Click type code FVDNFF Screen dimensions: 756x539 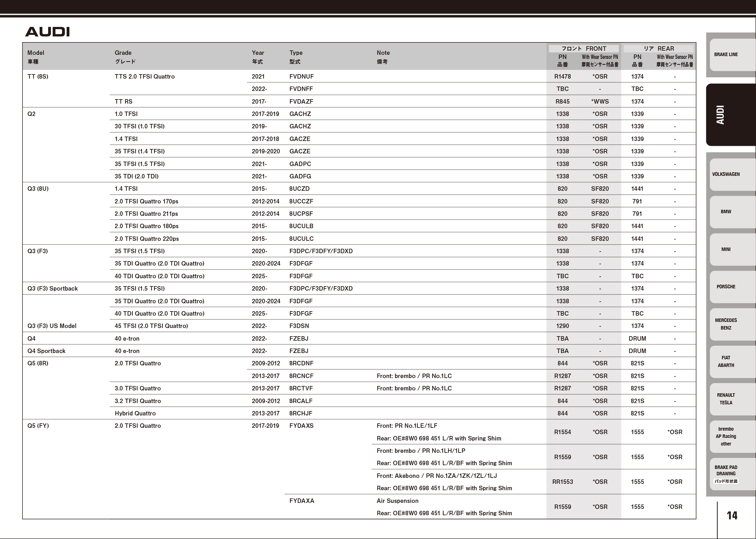pos(301,89)
